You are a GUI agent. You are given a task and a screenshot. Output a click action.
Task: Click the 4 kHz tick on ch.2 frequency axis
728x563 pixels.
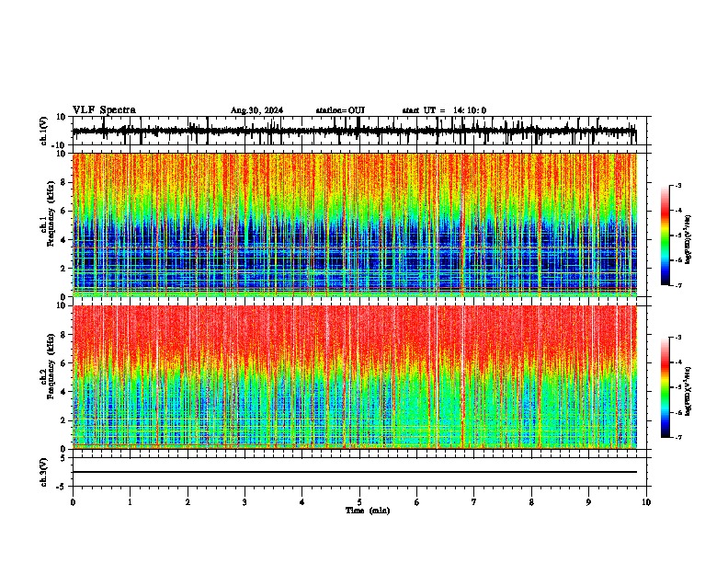[x=63, y=392]
